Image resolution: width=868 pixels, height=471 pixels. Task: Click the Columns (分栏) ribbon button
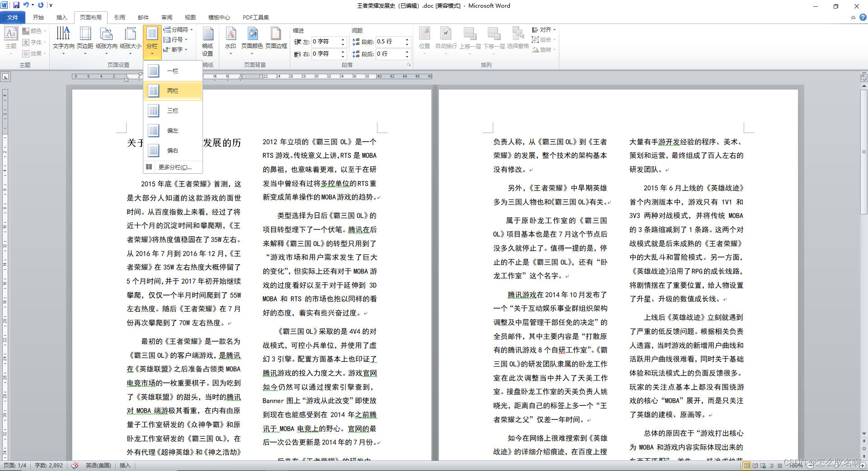(x=152, y=42)
